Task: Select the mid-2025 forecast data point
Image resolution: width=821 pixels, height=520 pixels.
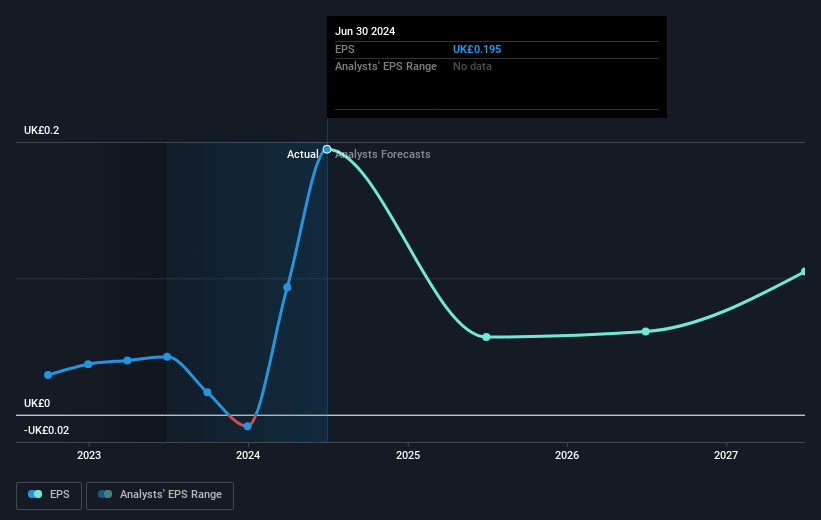Action: pos(486,337)
